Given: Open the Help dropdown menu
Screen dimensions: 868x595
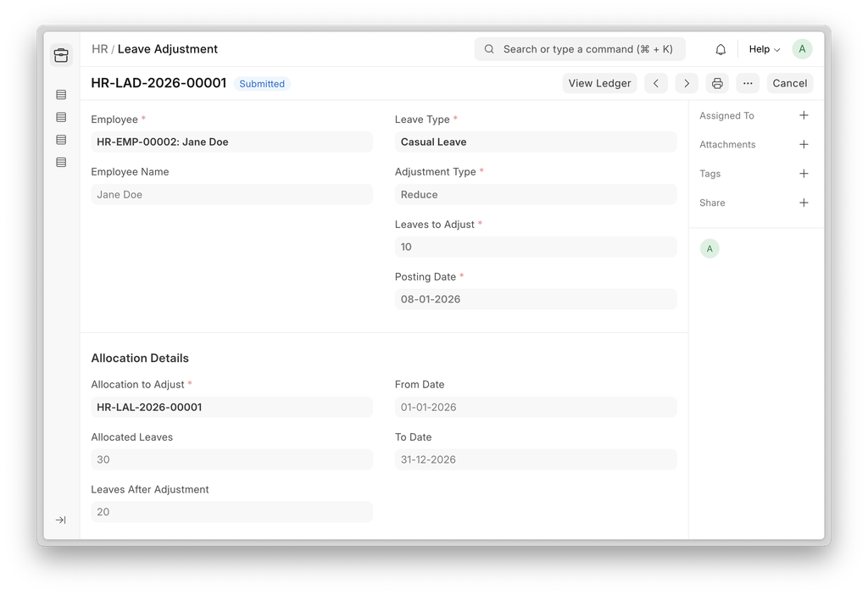Looking at the screenshot, I should [x=764, y=49].
